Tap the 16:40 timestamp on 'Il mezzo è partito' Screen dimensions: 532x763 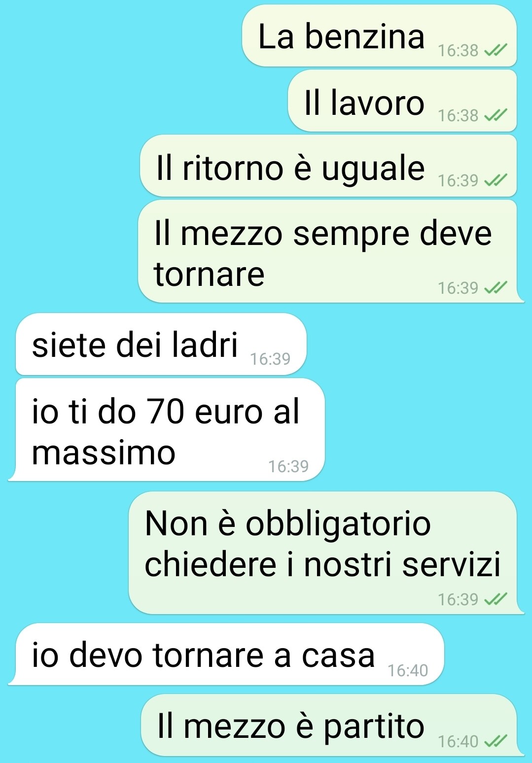point(458,741)
